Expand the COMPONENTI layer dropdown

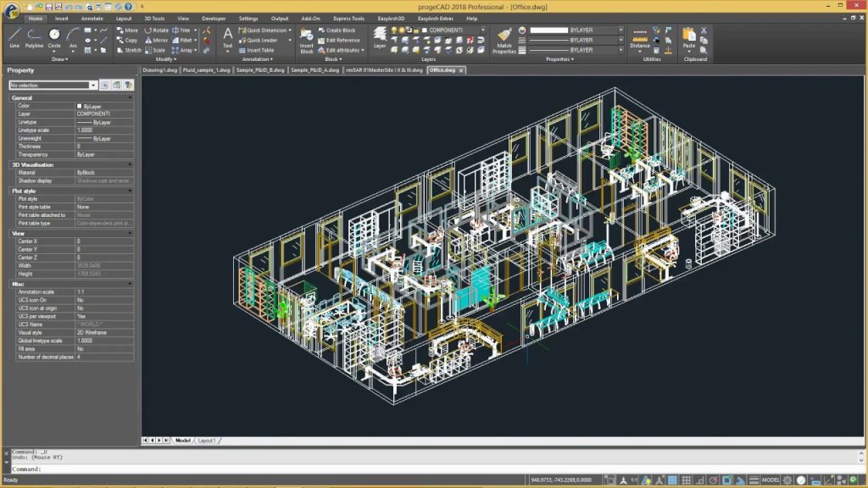click(x=483, y=30)
